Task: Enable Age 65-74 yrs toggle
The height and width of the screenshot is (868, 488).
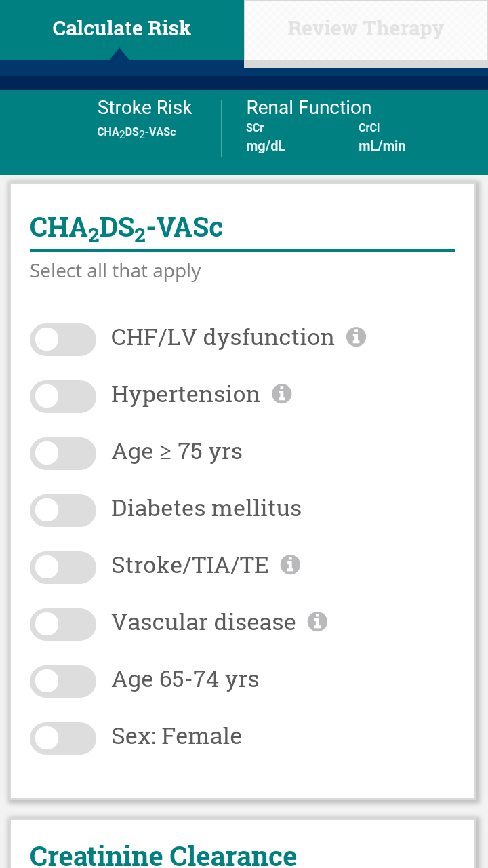Action: (63, 682)
